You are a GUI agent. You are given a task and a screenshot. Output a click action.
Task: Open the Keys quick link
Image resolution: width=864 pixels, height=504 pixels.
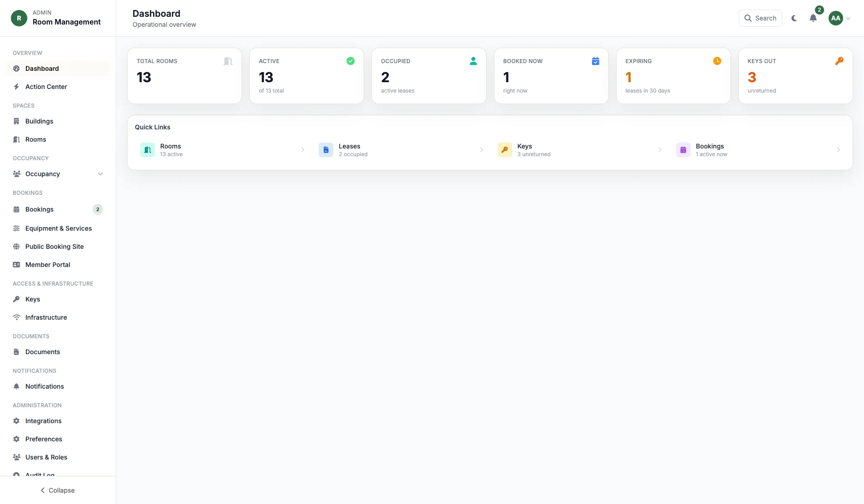(579, 150)
